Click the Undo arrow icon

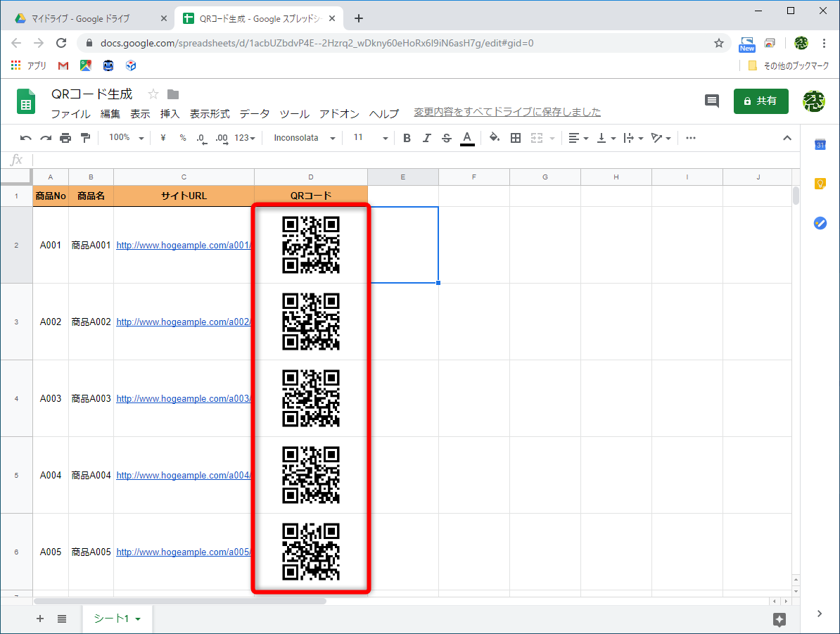(26, 137)
